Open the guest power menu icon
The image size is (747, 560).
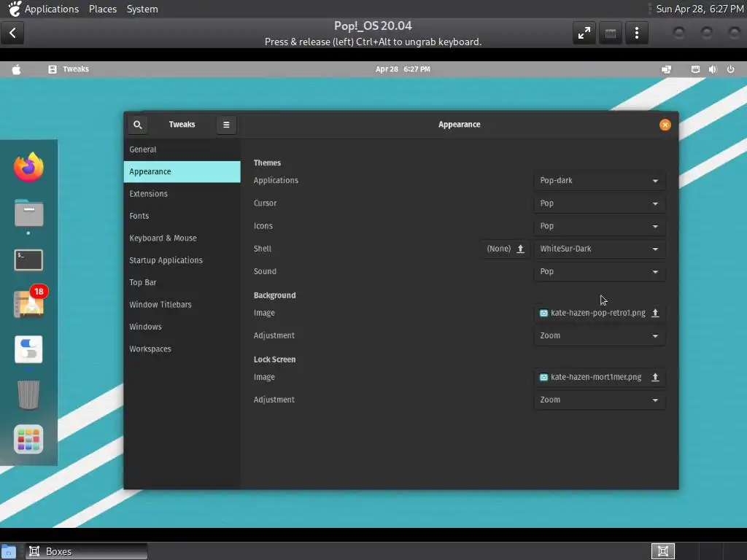click(730, 69)
